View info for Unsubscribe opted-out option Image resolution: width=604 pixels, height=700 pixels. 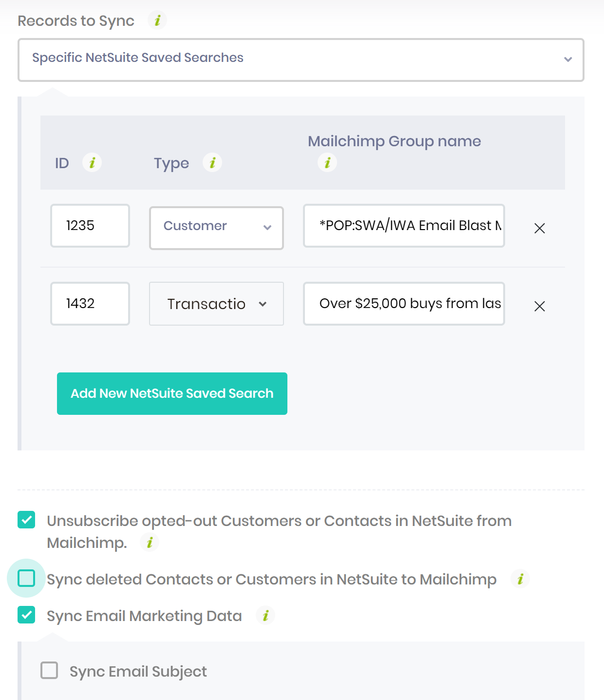(x=150, y=542)
